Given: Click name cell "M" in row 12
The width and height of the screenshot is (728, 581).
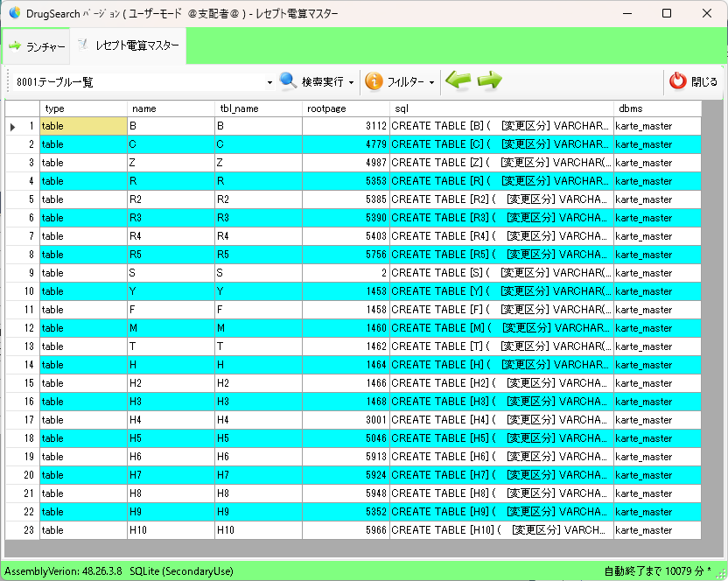Looking at the screenshot, I should click(171, 328).
